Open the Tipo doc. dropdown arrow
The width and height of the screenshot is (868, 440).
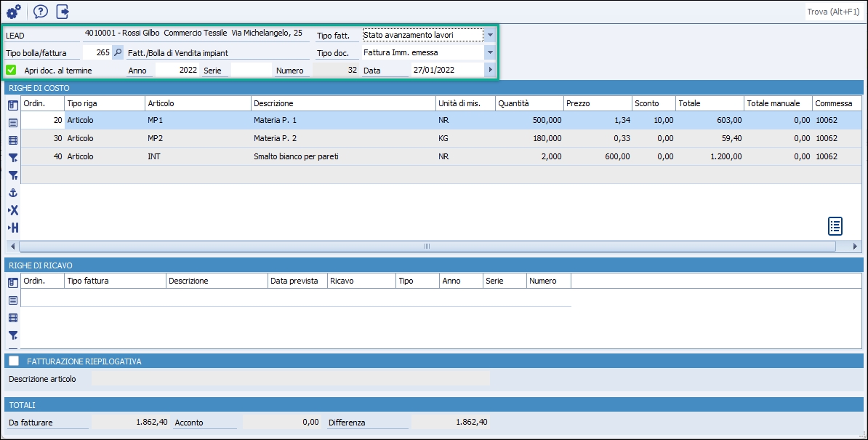click(490, 53)
